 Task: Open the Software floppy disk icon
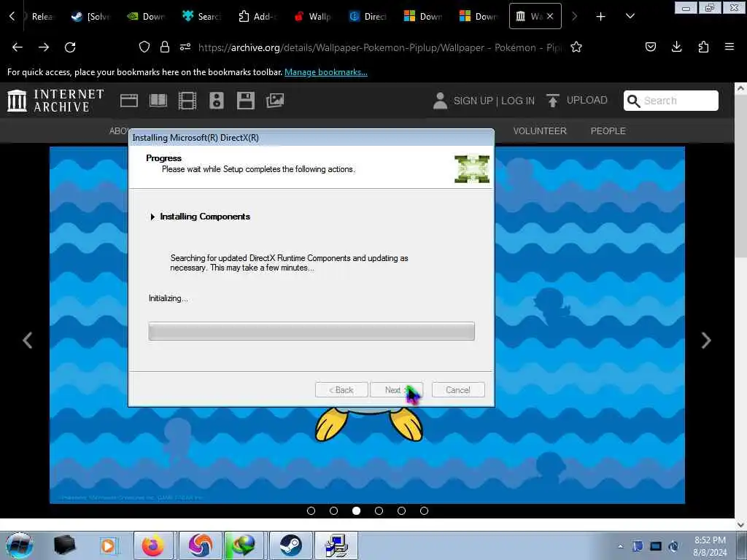246,101
